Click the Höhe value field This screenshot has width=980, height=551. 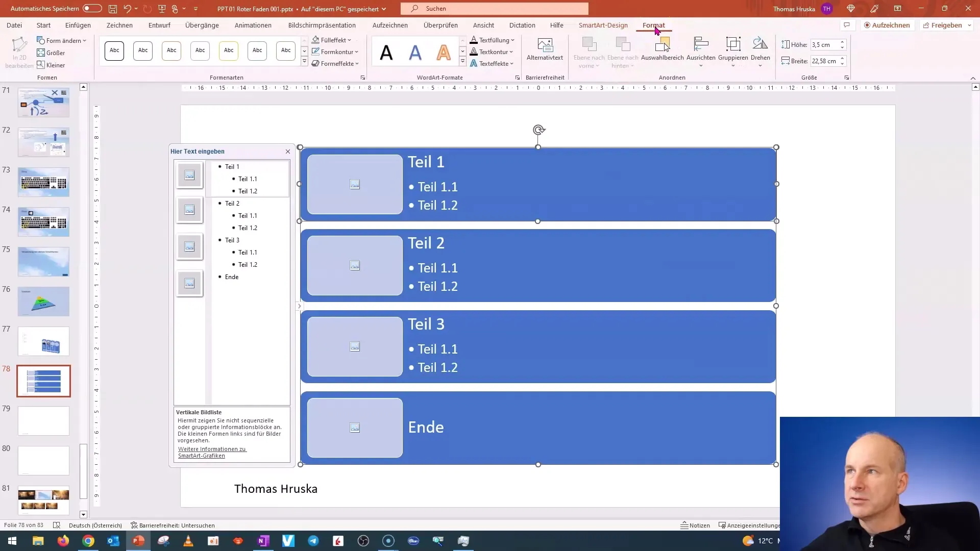coord(824,45)
